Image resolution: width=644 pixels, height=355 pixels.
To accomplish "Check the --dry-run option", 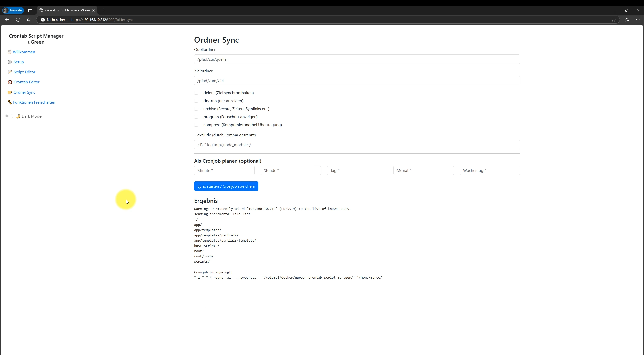I will pyautogui.click(x=196, y=101).
